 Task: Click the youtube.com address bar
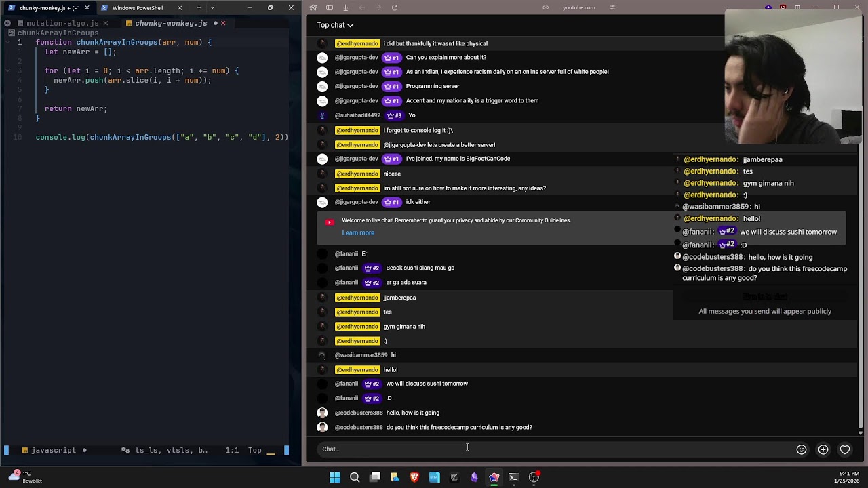click(x=578, y=7)
